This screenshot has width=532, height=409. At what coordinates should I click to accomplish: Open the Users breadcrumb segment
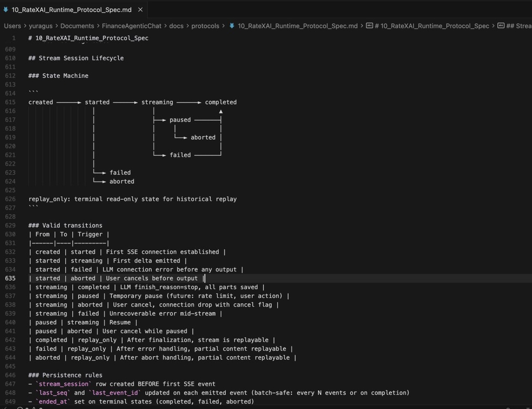(12, 26)
